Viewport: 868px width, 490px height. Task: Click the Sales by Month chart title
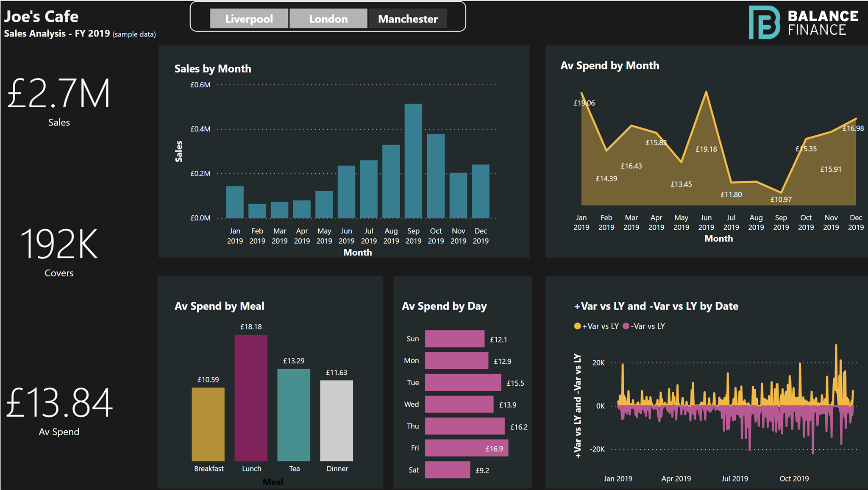213,69
